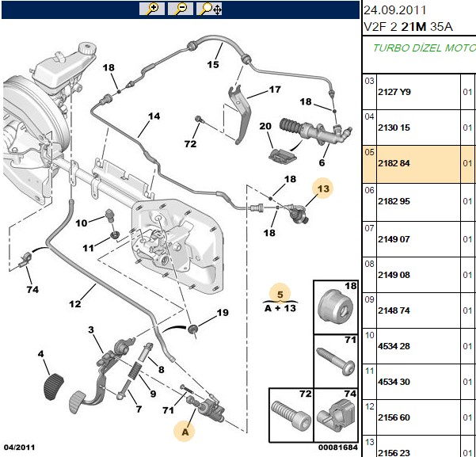Click callout 19 beside the grommet
The height and width of the screenshot is (457, 476).
click(x=223, y=313)
